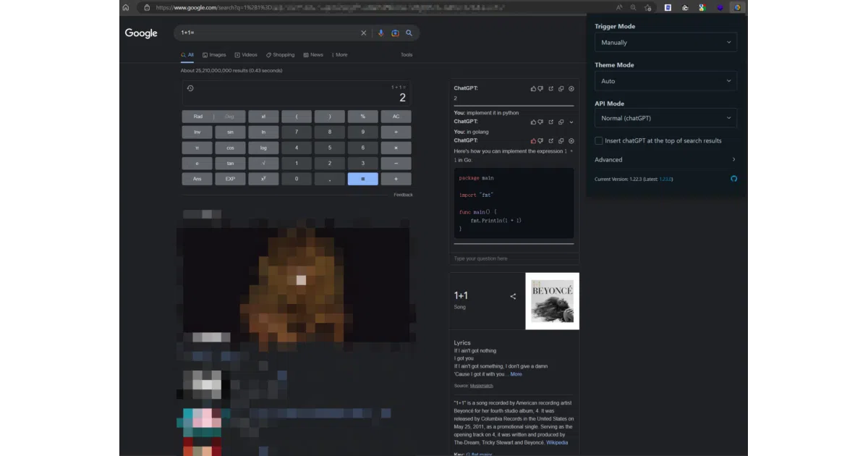
Task: Click the calculator 7 key
Action: point(297,132)
